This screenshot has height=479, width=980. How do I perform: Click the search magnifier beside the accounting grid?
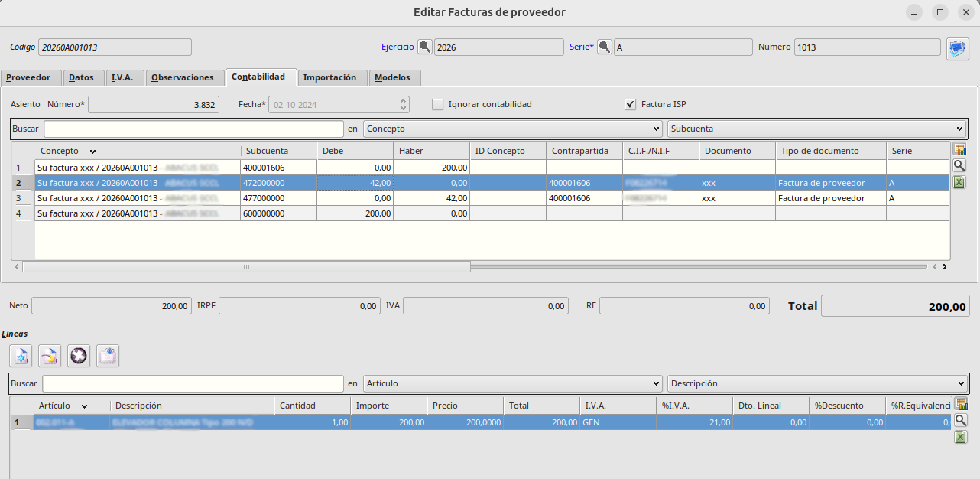tap(961, 166)
